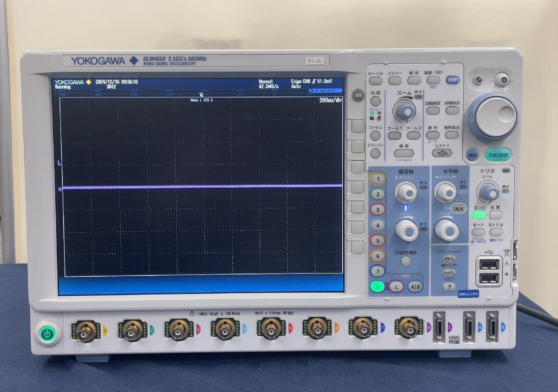Toggle the lit channel 8 button
Viewport: 558px width, 392px height.
click(x=378, y=287)
